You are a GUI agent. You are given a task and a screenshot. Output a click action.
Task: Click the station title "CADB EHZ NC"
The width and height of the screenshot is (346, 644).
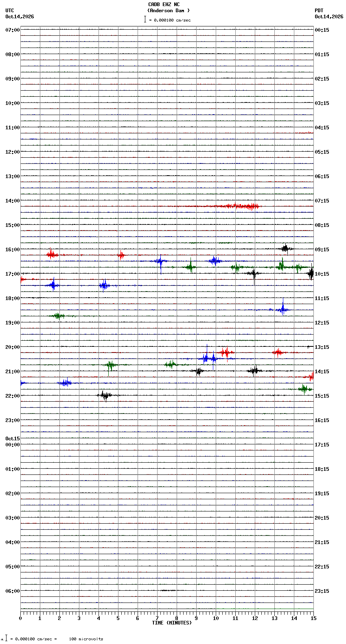click(x=164, y=4)
